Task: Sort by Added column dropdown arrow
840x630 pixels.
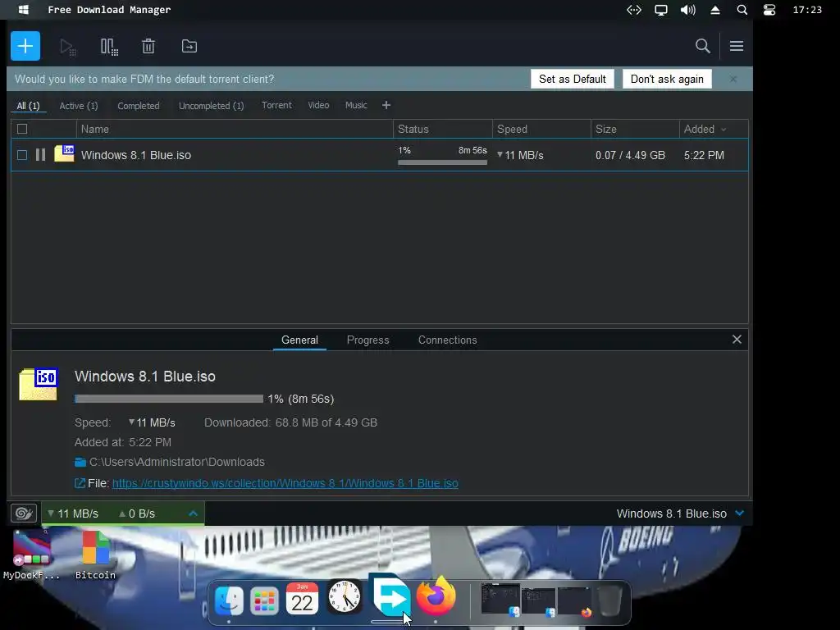Action: point(724,129)
